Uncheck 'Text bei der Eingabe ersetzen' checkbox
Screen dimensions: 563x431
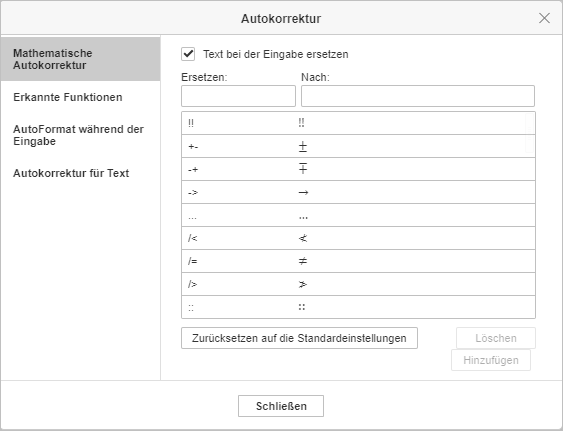[x=188, y=54]
